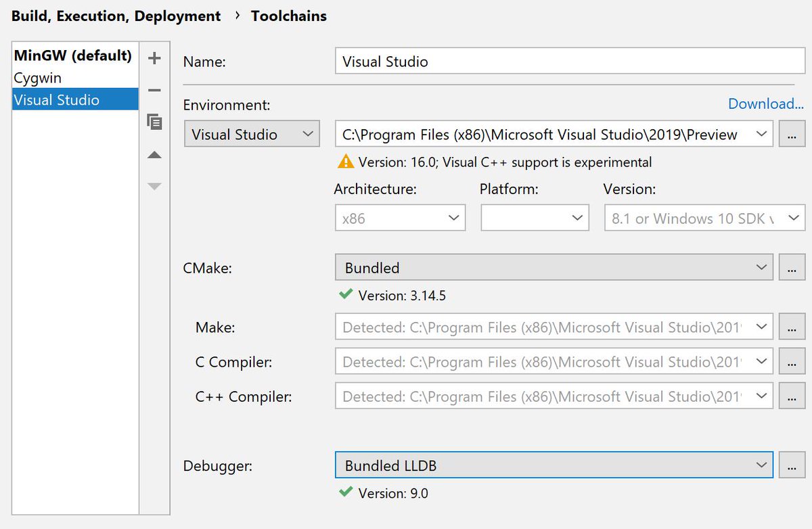Open SDK Version dropdown
Viewport: 812px width, 529px height.
[x=704, y=218]
